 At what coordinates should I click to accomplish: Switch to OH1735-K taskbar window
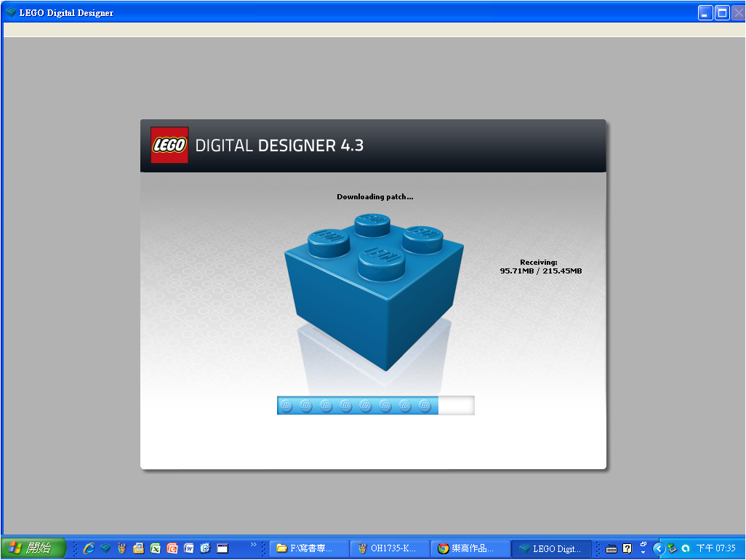(390, 548)
